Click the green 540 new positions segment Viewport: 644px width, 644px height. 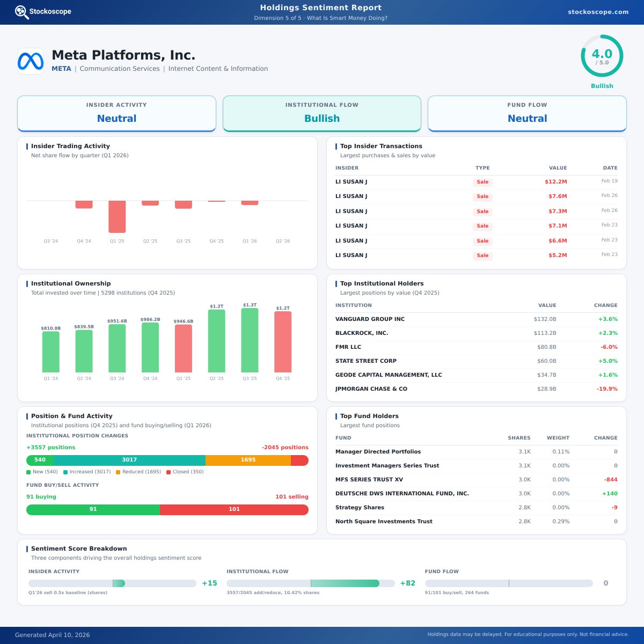[40, 460]
